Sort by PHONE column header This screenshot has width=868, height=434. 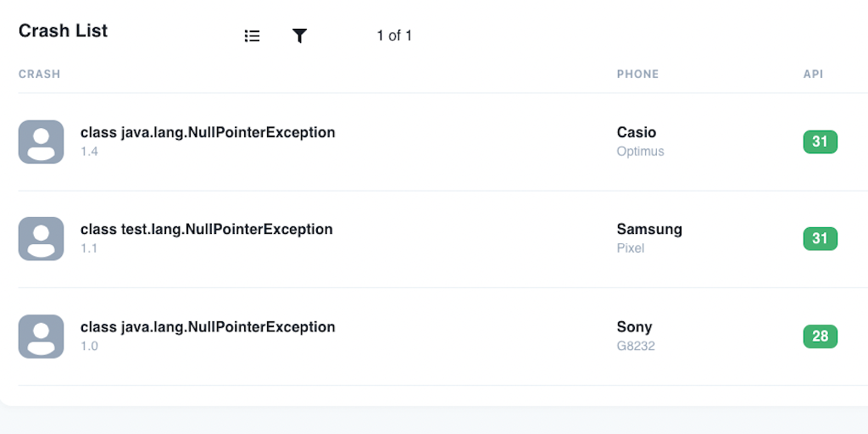pyautogui.click(x=637, y=74)
